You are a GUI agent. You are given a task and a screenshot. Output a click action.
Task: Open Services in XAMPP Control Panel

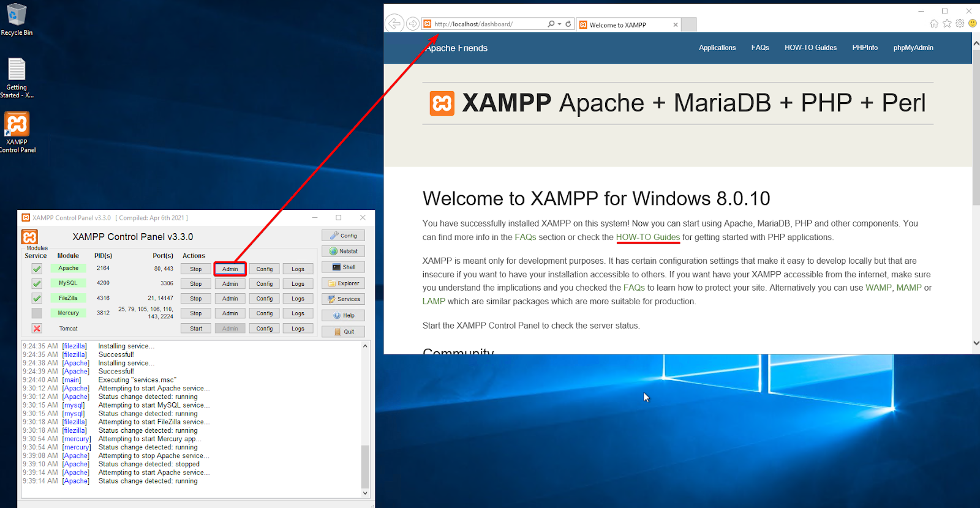343,299
